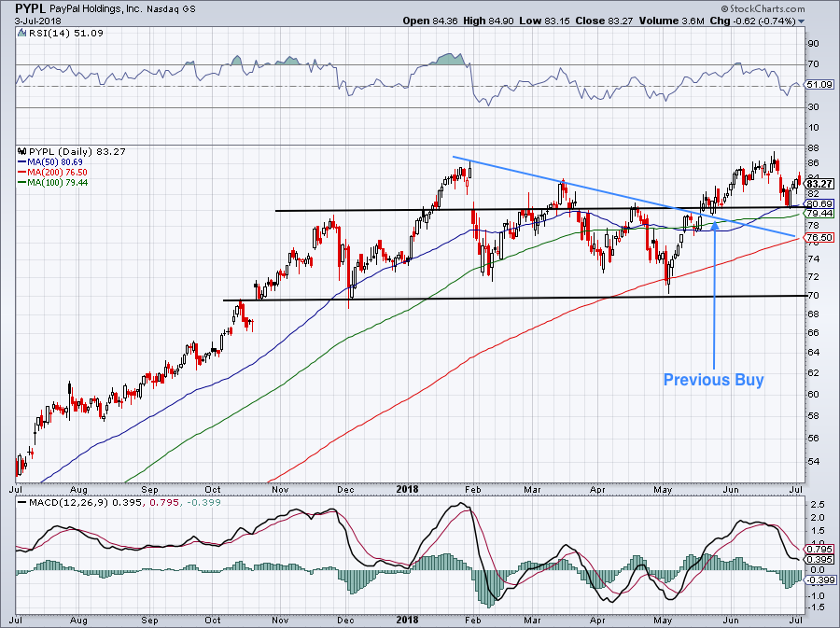This screenshot has width=840, height=628.
Task: Open the blue dropdown arrow after Chg
Action: [802, 21]
